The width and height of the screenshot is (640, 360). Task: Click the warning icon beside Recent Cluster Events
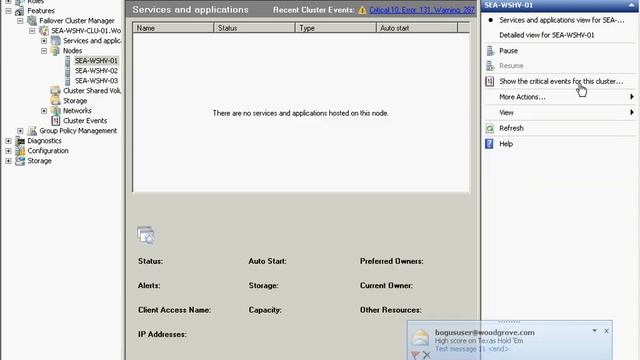(362, 10)
